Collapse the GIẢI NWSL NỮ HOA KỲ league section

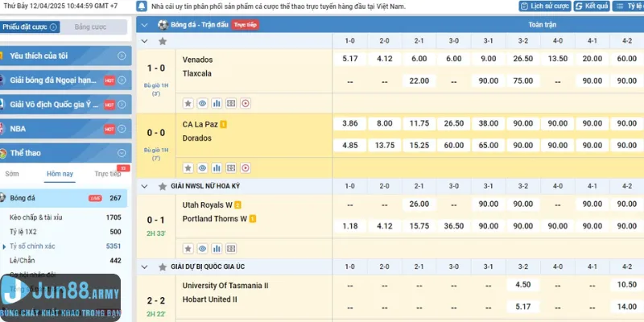pyautogui.click(x=145, y=185)
